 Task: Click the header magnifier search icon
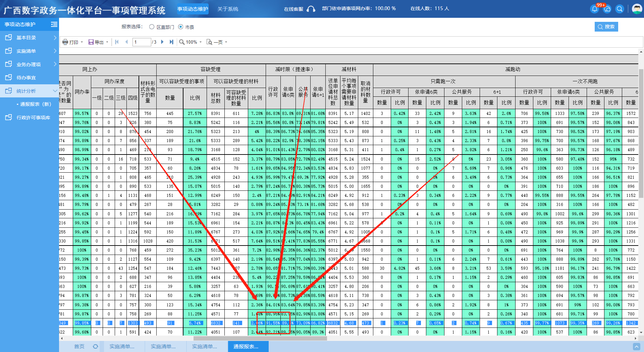(x=620, y=9)
